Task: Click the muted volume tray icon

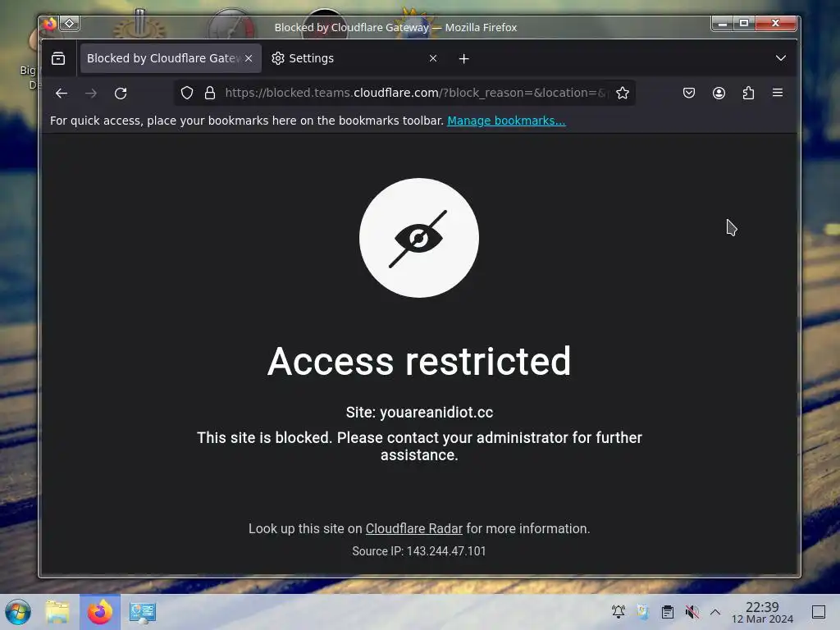Action: [692, 612]
